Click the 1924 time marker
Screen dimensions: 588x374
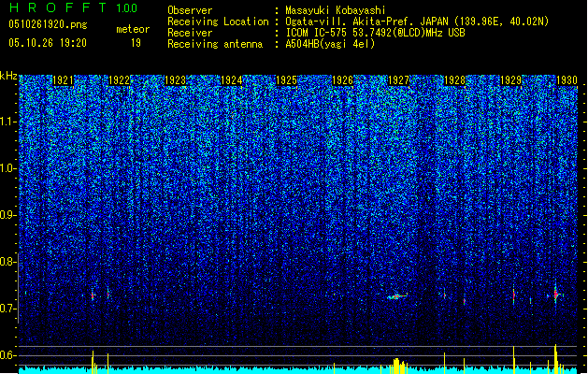coord(232,80)
